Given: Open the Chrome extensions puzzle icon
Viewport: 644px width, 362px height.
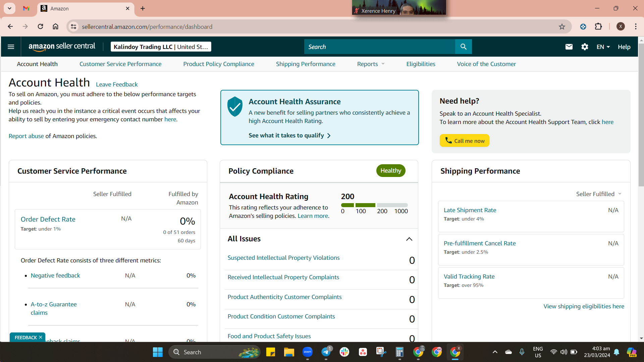Looking at the screenshot, I should 598,26.
